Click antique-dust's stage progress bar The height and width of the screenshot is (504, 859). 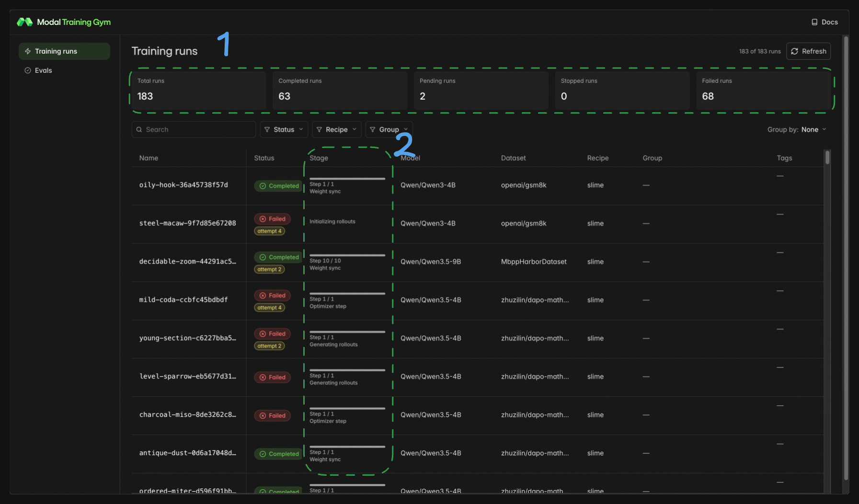(347, 447)
